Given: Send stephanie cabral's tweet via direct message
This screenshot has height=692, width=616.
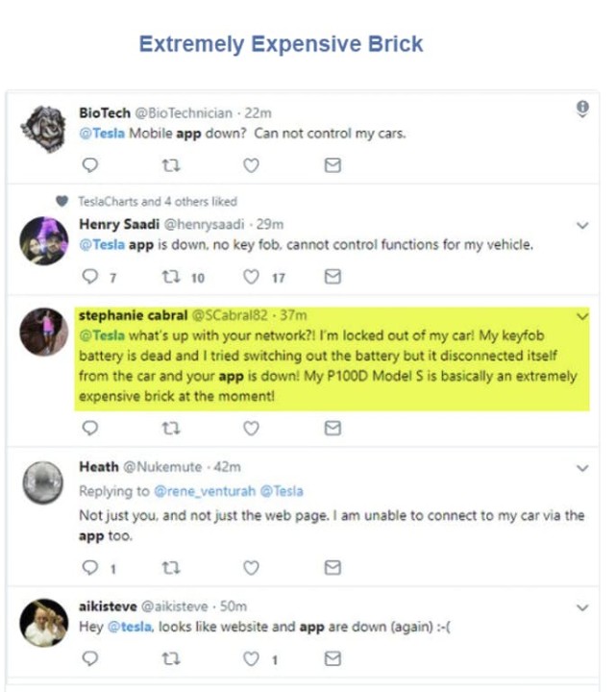Looking at the screenshot, I should 333,429.
